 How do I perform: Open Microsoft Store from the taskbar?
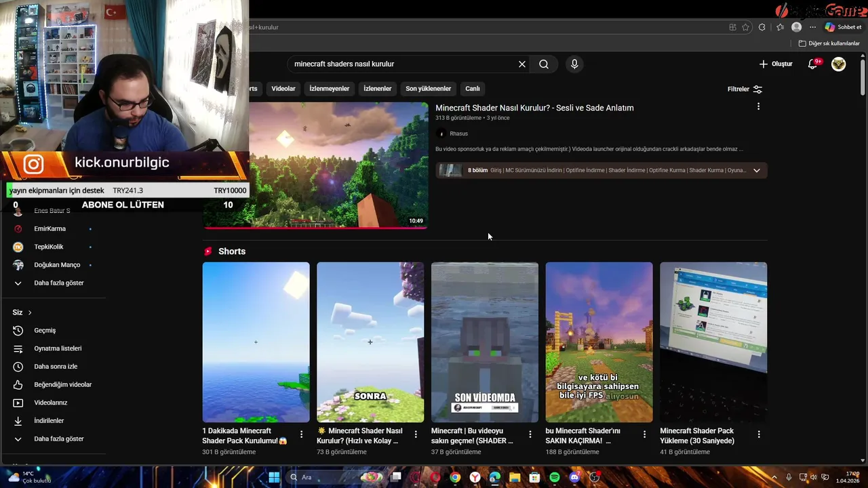[x=534, y=477]
